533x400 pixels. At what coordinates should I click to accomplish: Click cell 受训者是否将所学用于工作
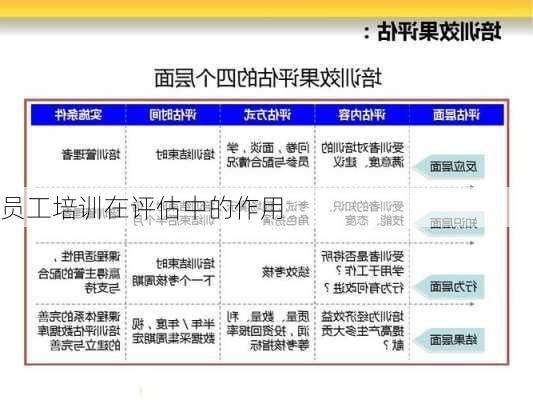(363, 264)
